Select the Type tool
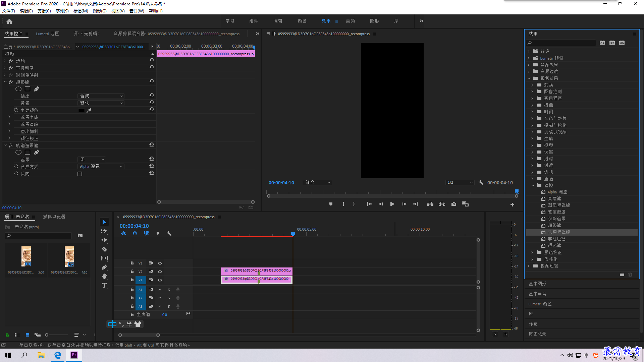Image resolution: width=644 pixels, height=362 pixels. [x=104, y=285]
